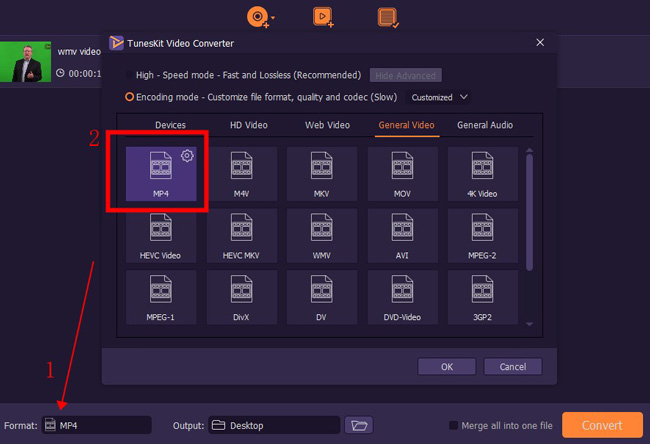Click the Format MP4 field
Screen dimensions: 650x444
click(x=97, y=425)
